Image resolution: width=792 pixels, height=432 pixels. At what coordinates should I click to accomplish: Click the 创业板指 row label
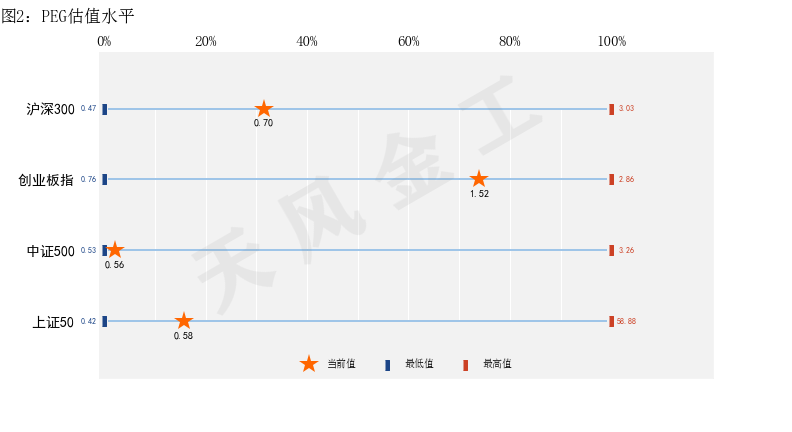click(46, 180)
